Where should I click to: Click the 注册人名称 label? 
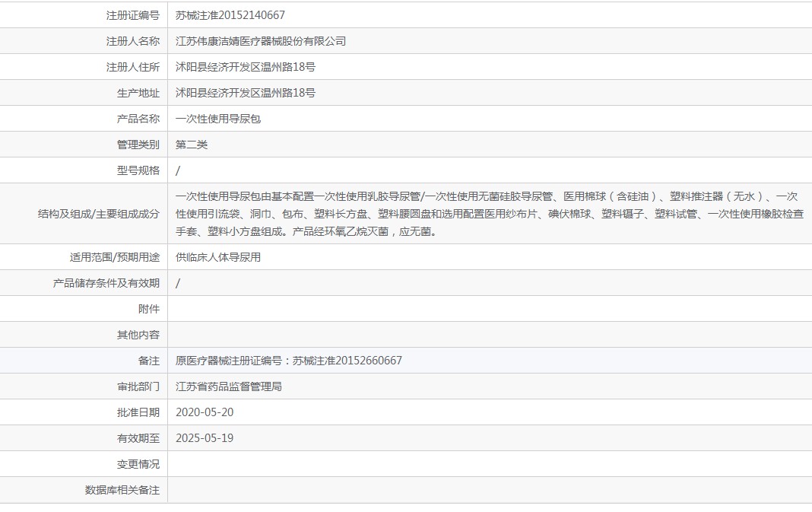click(x=133, y=41)
